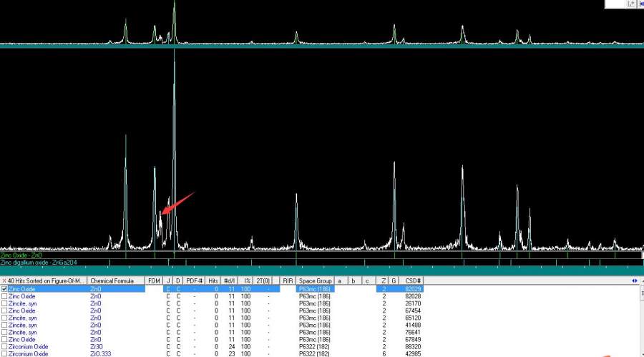Click the #d/I column header
Screen dimensions: 644x357
point(229,281)
